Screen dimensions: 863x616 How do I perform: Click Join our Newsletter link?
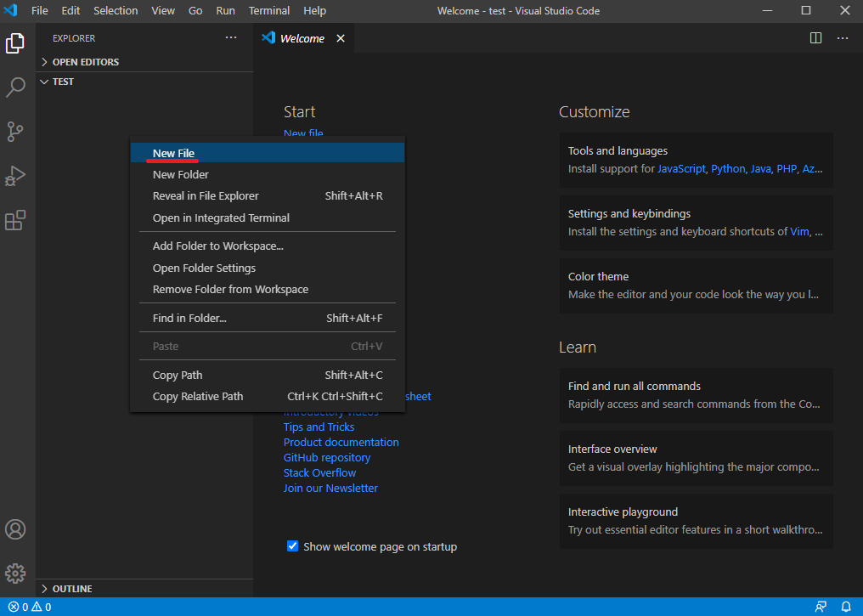pos(330,489)
